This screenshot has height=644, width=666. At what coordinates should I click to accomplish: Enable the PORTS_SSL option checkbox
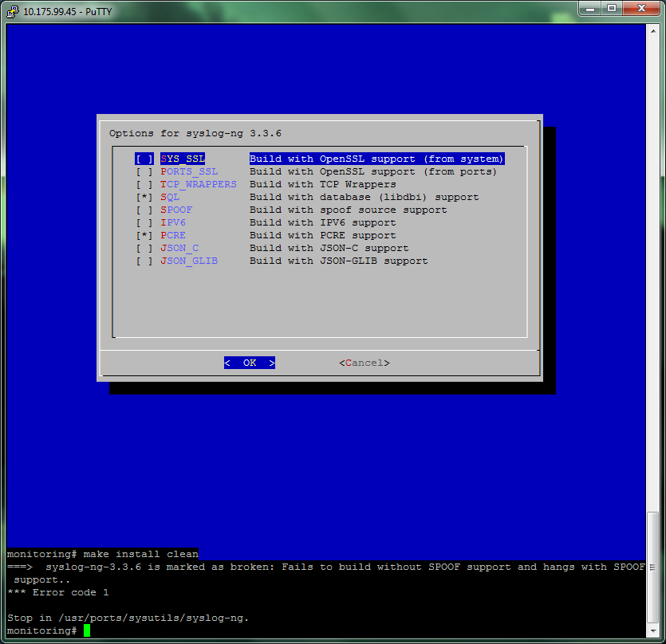[x=144, y=171]
